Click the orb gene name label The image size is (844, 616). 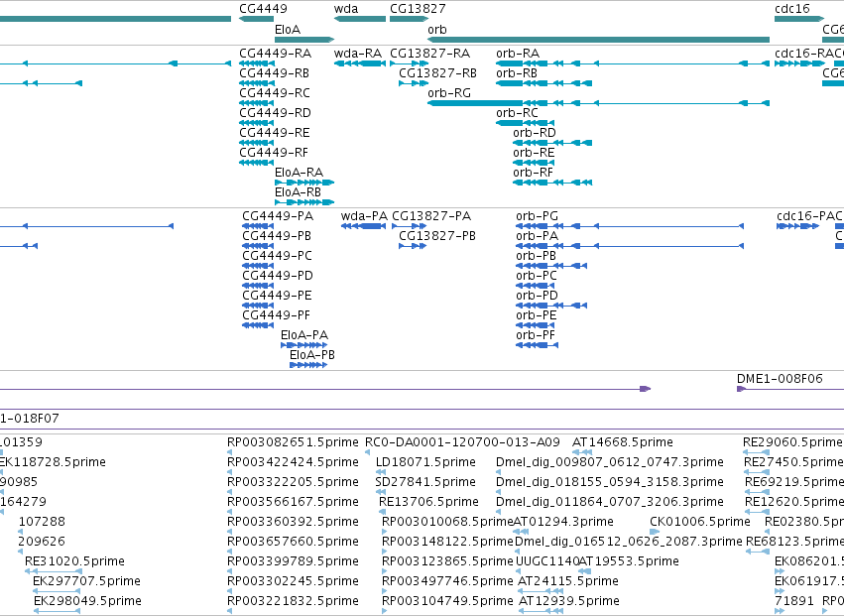(x=437, y=30)
